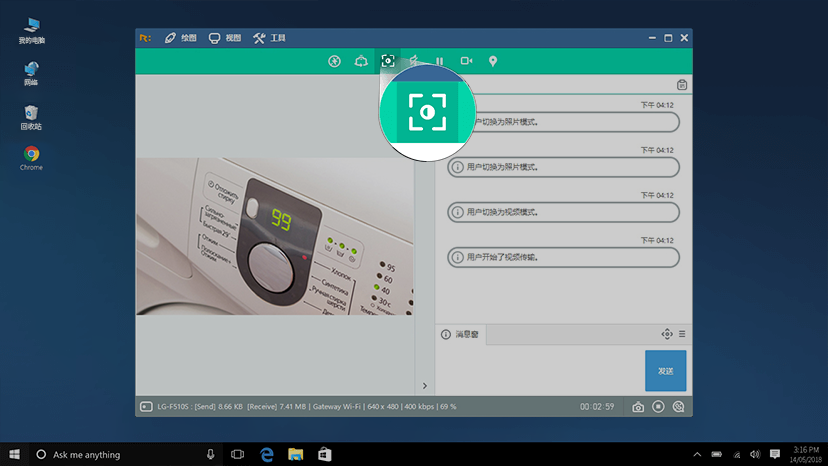Image resolution: width=828 pixels, height=466 pixels.
Task: Select second message 用户切换为照片模式
Action: coord(563,167)
